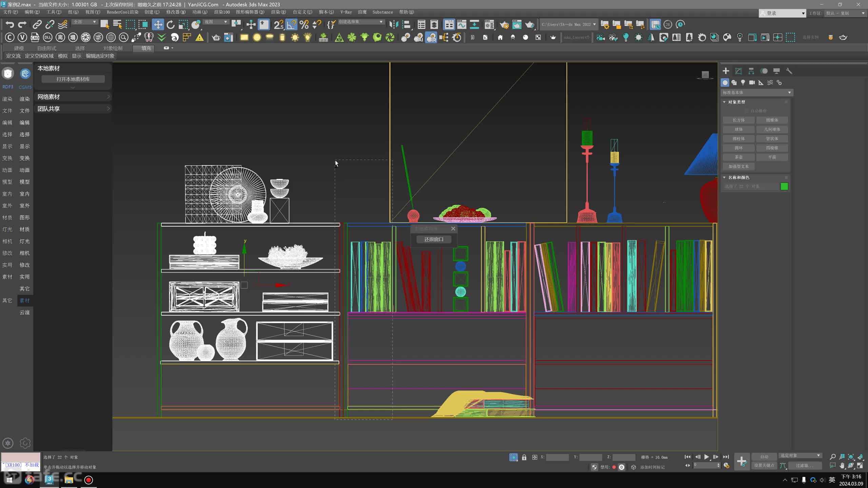Image resolution: width=868 pixels, height=488 pixels.
Task: Open the green object color swatch
Action: click(x=784, y=186)
